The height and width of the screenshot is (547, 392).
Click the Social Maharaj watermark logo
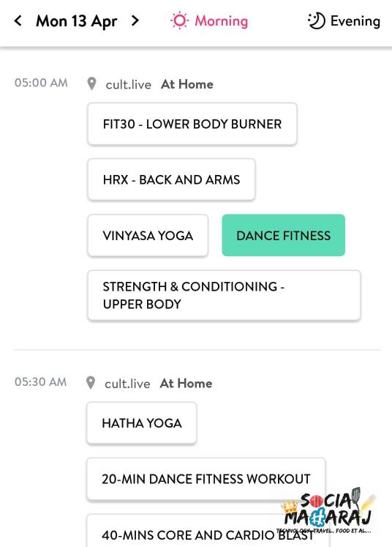pyautogui.click(x=327, y=510)
